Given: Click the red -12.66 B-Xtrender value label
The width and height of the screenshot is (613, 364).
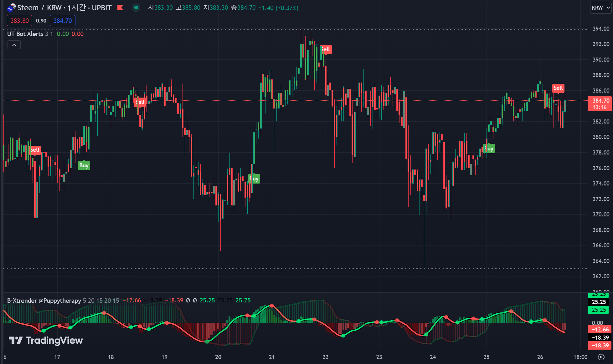Looking at the screenshot, I should (x=600, y=329).
